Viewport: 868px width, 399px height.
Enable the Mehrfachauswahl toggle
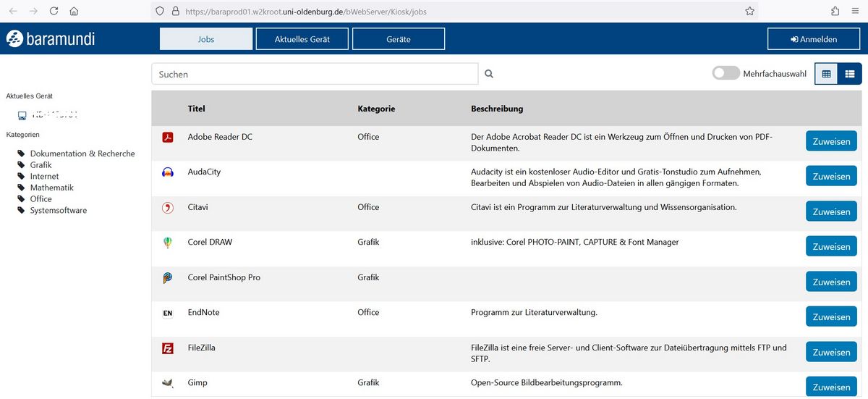point(726,73)
